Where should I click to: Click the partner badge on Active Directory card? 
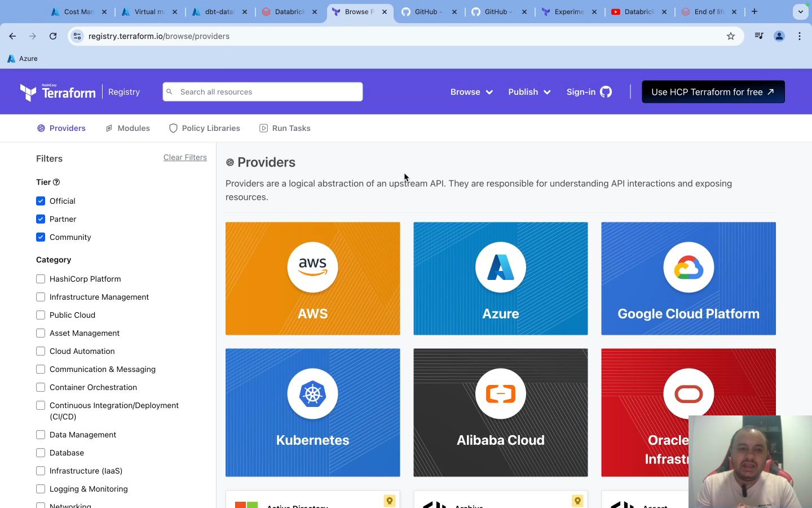click(389, 501)
